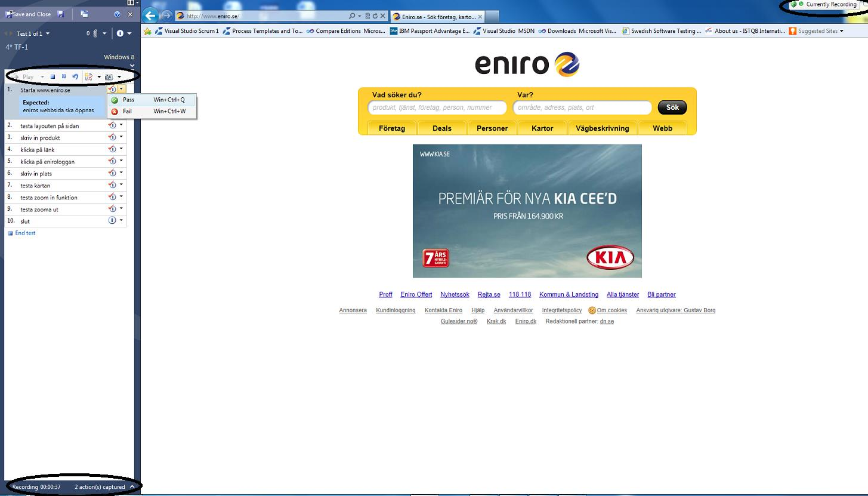The width and height of the screenshot is (868, 496).
Task: Click the address bar with eniro.se URL
Action: point(262,16)
